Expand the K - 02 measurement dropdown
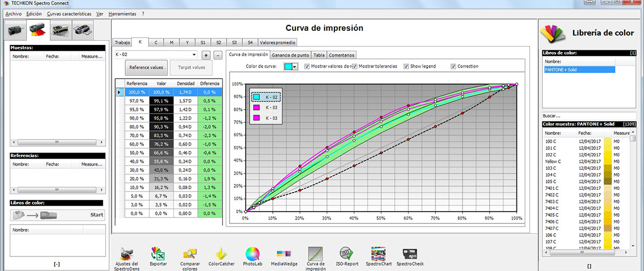The height and width of the screenshot is (271, 644). point(194,55)
